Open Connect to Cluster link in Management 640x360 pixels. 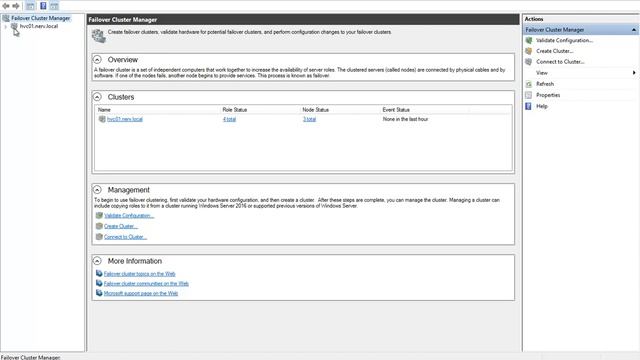point(125,237)
